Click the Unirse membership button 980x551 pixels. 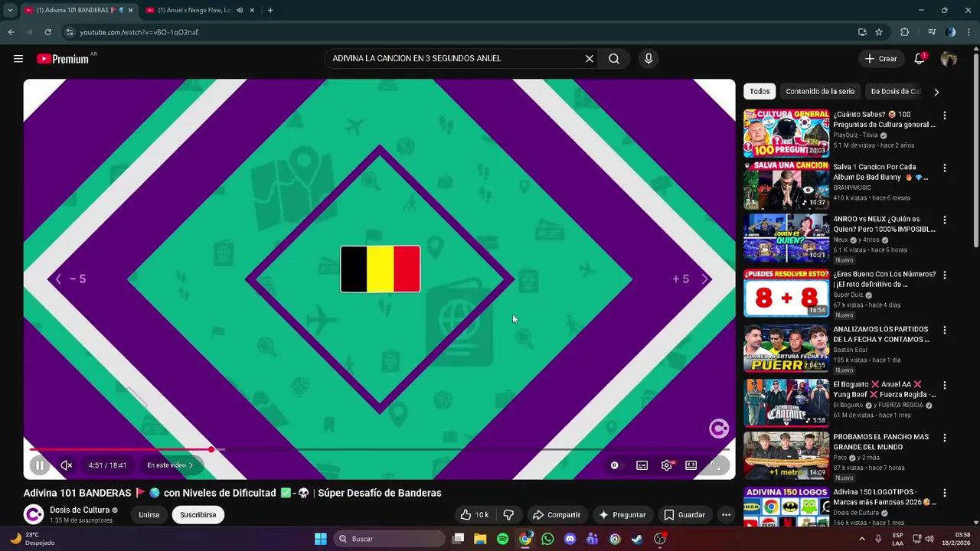click(149, 515)
